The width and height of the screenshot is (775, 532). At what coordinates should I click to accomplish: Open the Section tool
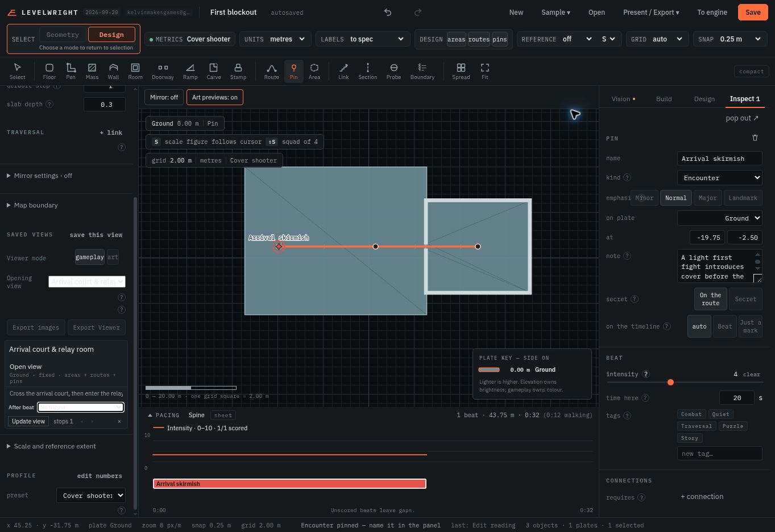[368, 71]
